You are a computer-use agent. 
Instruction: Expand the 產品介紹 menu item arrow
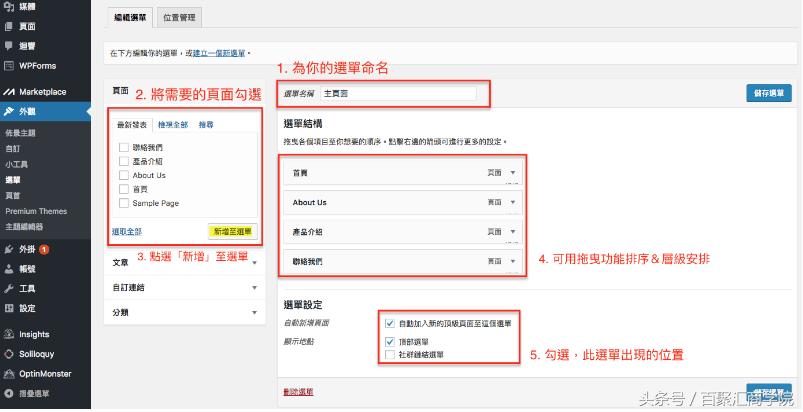pos(513,232)
